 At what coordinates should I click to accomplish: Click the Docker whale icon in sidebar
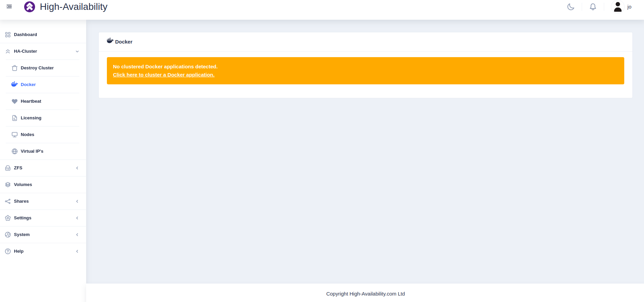point(14,84)
